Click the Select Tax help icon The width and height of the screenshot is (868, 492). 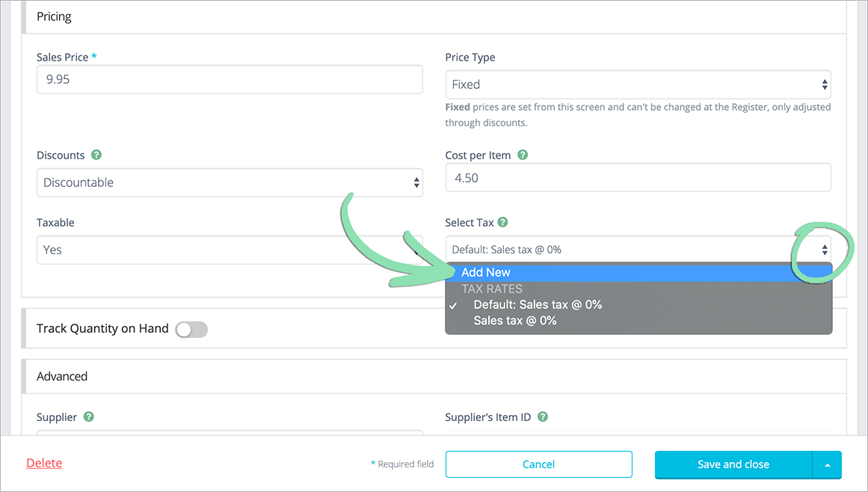[503, 222]
